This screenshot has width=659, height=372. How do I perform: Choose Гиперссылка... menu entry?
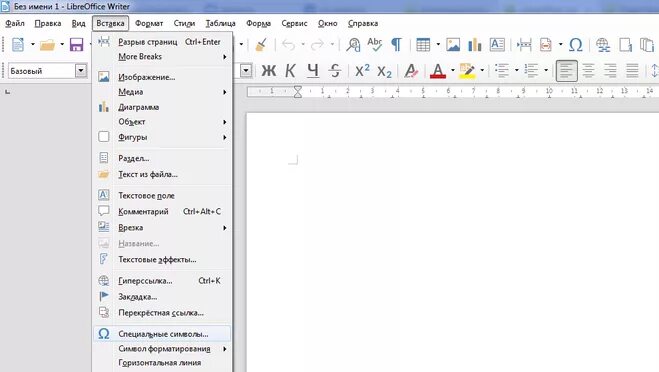[x=162, y=281]
